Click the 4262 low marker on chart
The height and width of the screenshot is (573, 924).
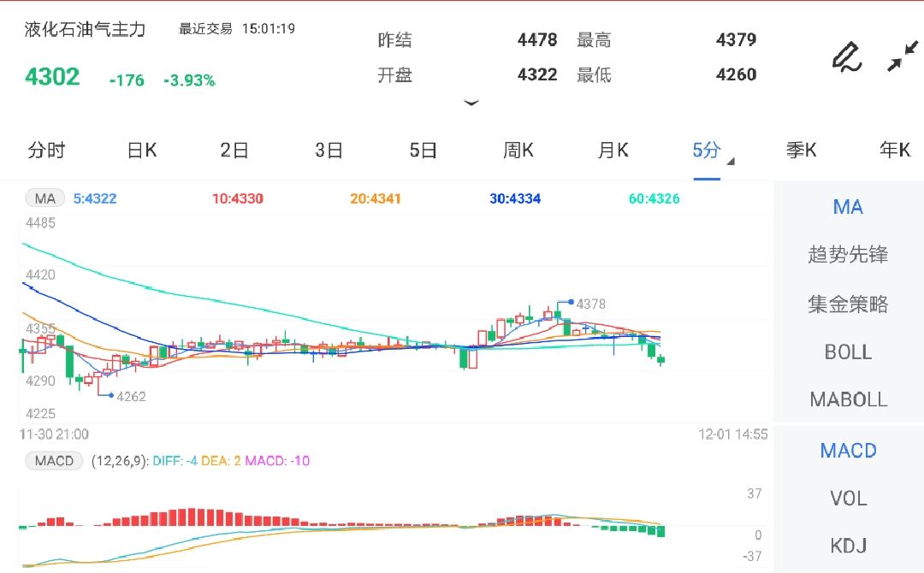[x=131, y=396]
